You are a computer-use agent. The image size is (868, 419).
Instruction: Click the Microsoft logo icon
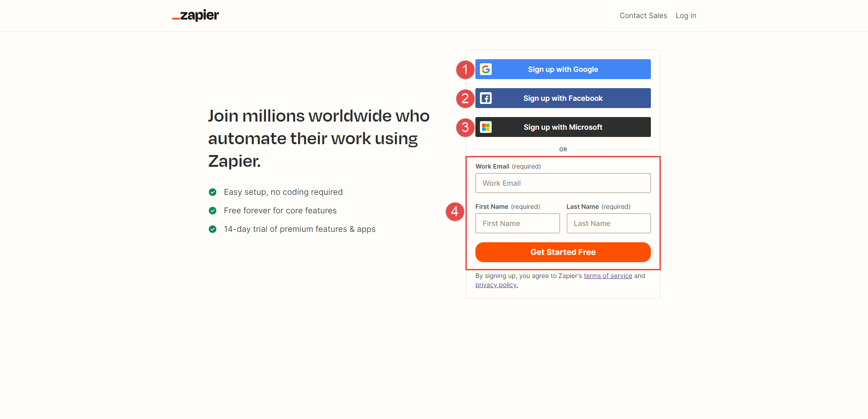point(486,127)
